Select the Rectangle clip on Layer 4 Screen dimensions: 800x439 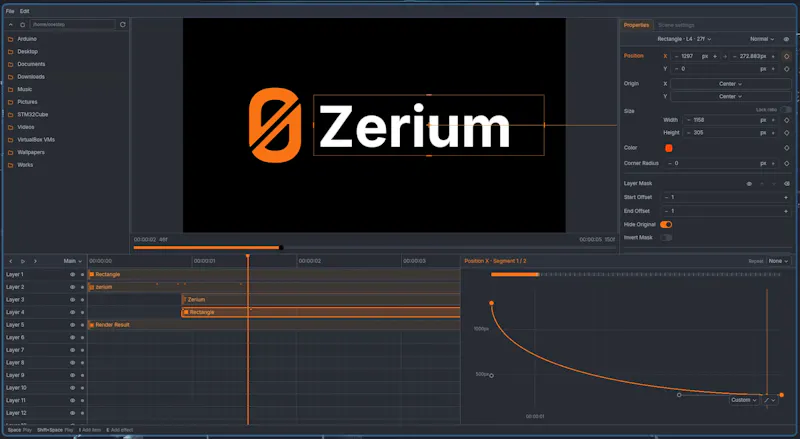[321, 312]
